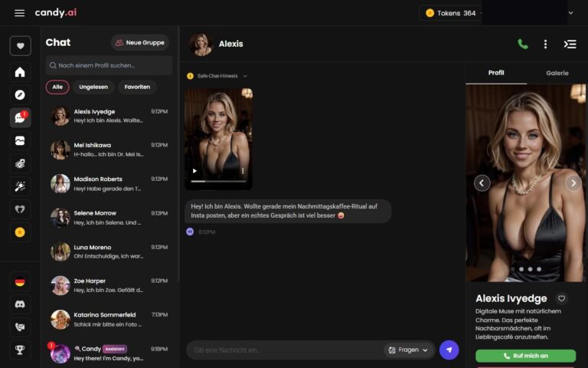Screen dimensions: 588x368
Task: Expand the account dropdown chevron
Action: click(x=570, y=13)
